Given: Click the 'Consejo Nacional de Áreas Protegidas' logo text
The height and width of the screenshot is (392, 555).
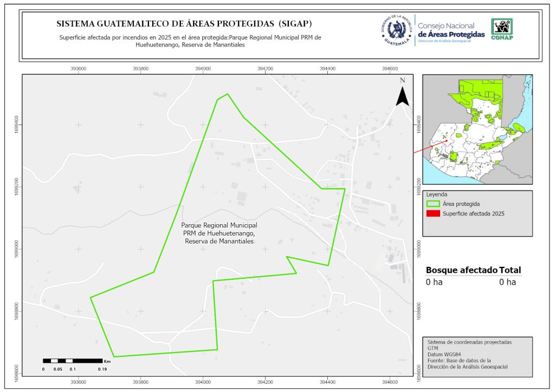Looking at the screenshot, I should click(451, 30).
